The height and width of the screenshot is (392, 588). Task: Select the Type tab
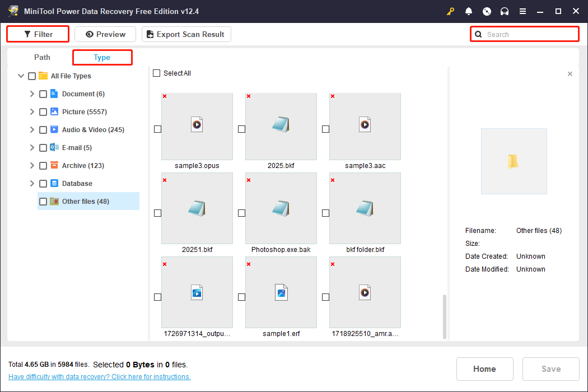102,57
